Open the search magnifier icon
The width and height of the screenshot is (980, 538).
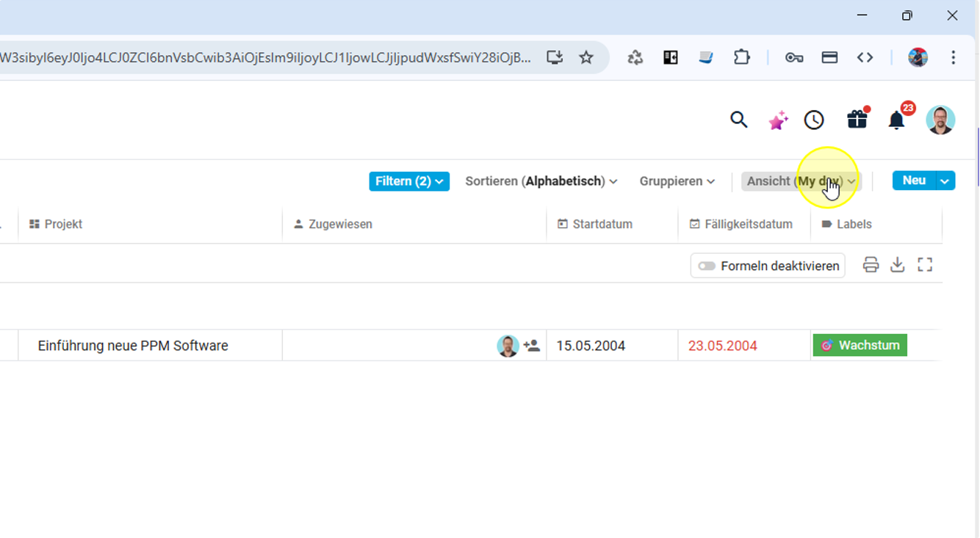(738, 120)
